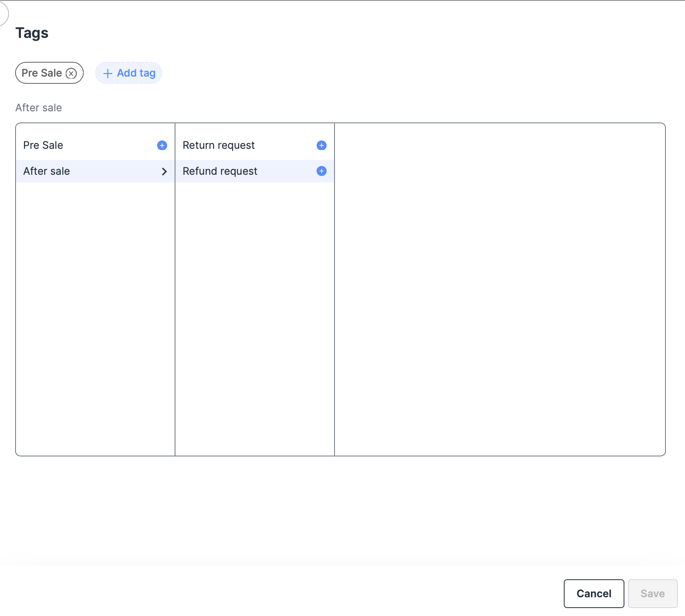Click the Pre Sale chip label text
Screen dimensions: 685x616
(x=41, y=73)
